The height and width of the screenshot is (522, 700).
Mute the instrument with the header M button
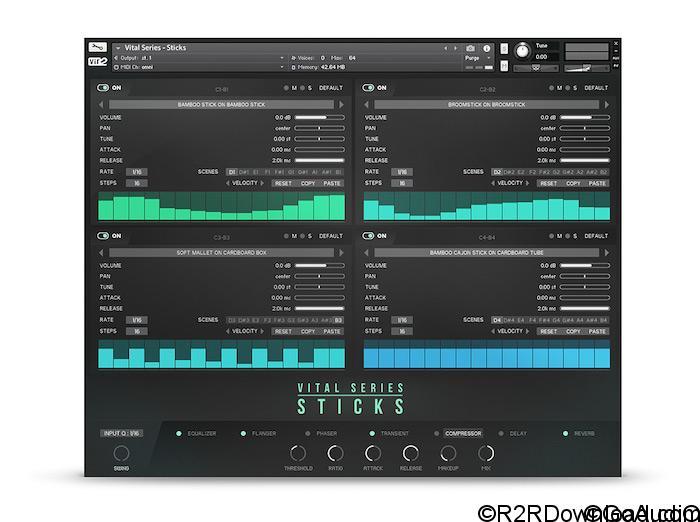point(504,66)
